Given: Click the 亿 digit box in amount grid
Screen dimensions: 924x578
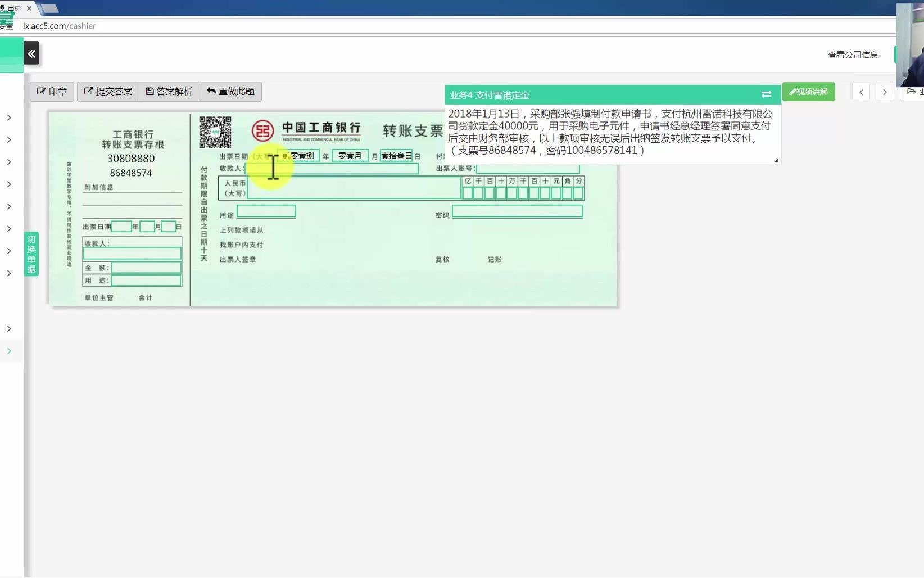Looking at the screenshot, I should tap(468, 193).
